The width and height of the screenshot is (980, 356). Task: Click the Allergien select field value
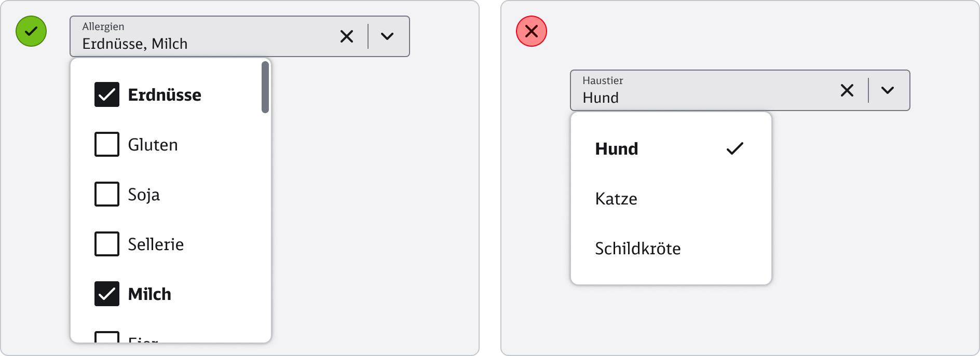point(135,44)
